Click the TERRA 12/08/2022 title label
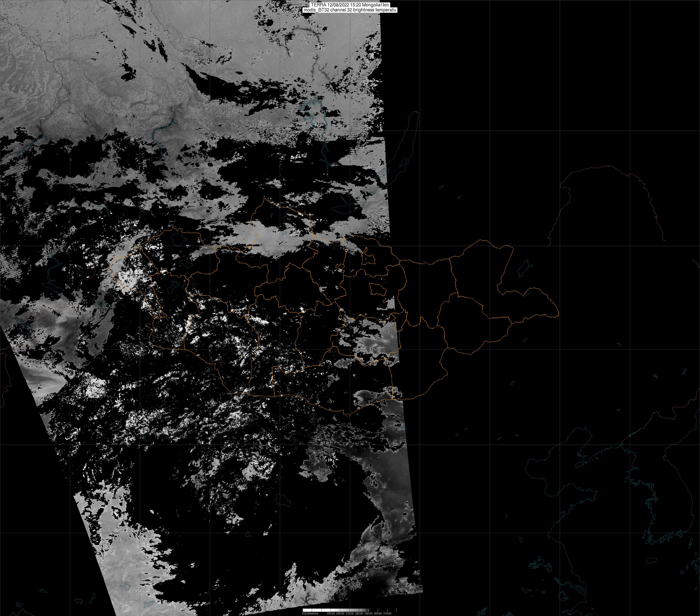Screen dimensions: 700x616 350,5
